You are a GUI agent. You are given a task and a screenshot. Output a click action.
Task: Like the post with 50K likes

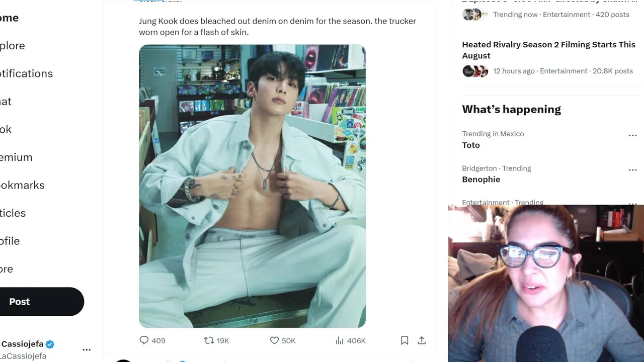pyautogui.click(x=274, y=340)
